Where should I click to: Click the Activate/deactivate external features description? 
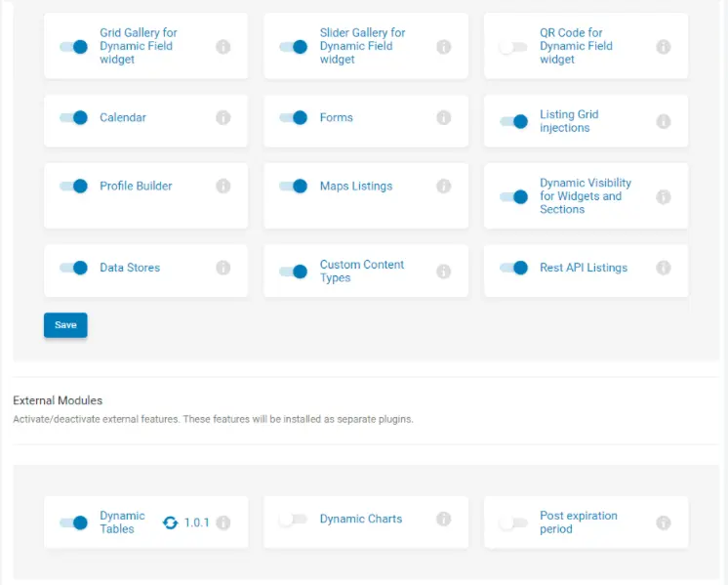click(x=213, y=419)
